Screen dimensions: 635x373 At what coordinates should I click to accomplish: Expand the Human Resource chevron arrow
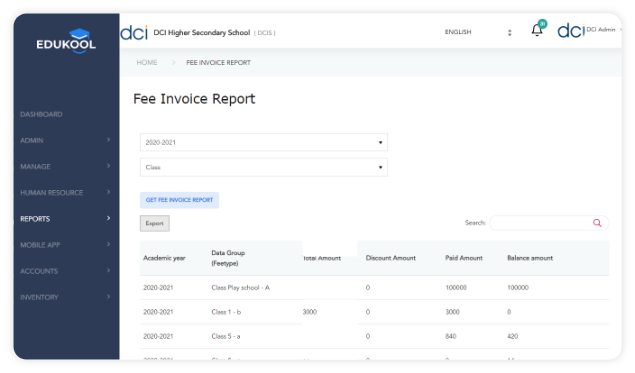pyautogui.click(x=109, y=192)
